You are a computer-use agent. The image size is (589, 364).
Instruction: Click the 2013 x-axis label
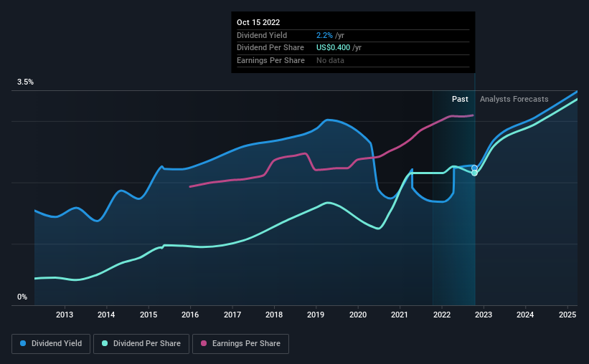[x=65, y=315]
